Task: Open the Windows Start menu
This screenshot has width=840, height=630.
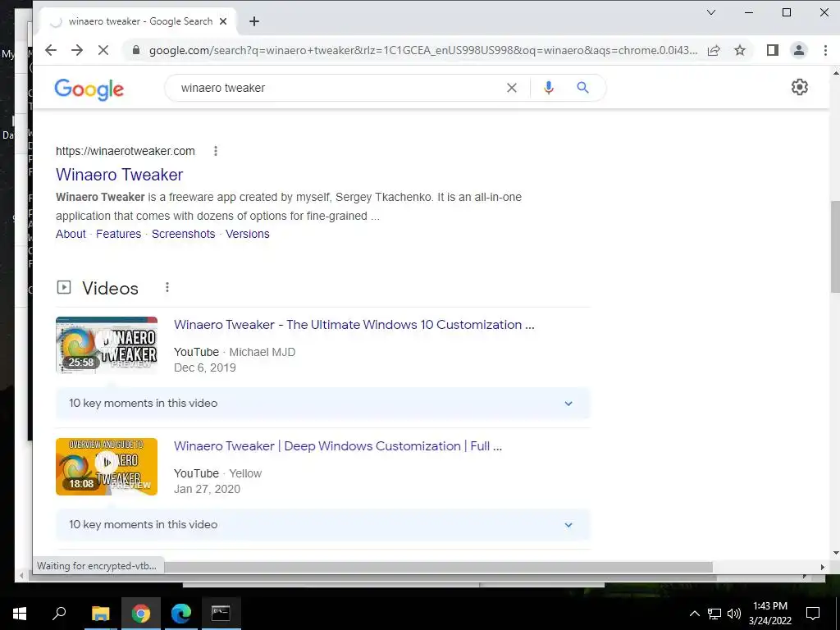Action: point(20,614)
